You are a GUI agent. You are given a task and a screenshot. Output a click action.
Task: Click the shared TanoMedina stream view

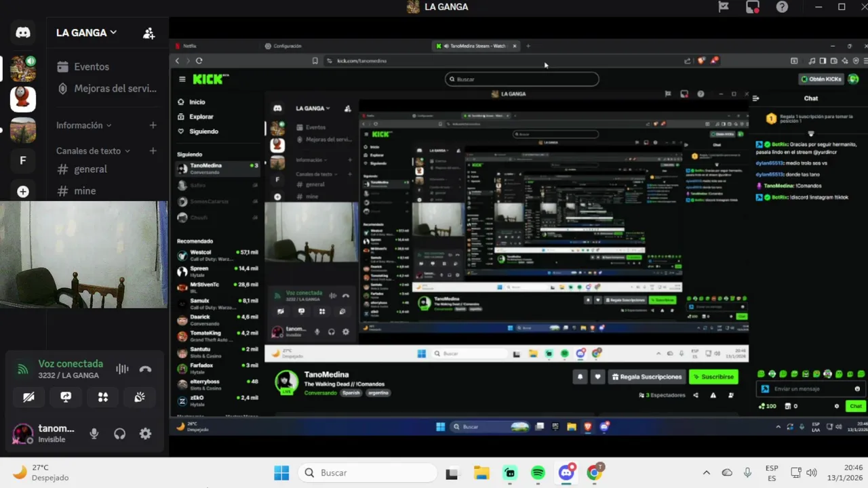pyautogui.click(x=519, y=237)
